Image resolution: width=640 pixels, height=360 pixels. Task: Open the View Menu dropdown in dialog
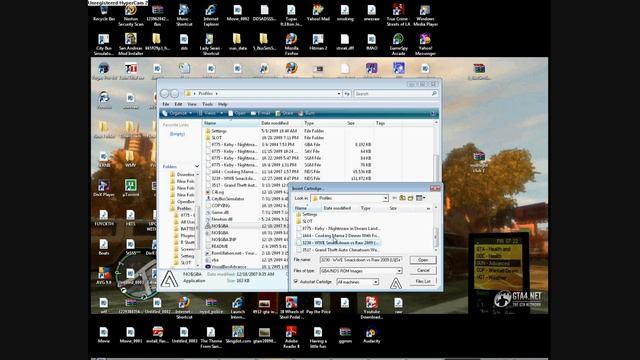421,198
